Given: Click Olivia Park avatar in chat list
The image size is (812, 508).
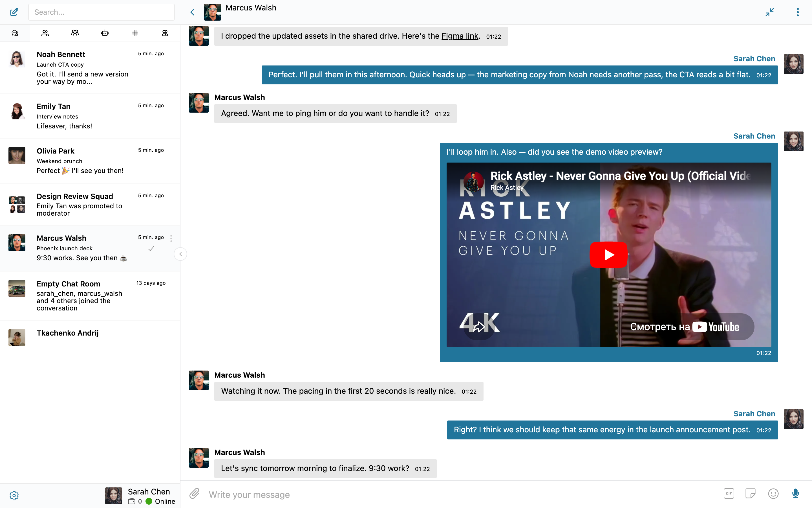Looking at the screenshot, I should (17, 156).
